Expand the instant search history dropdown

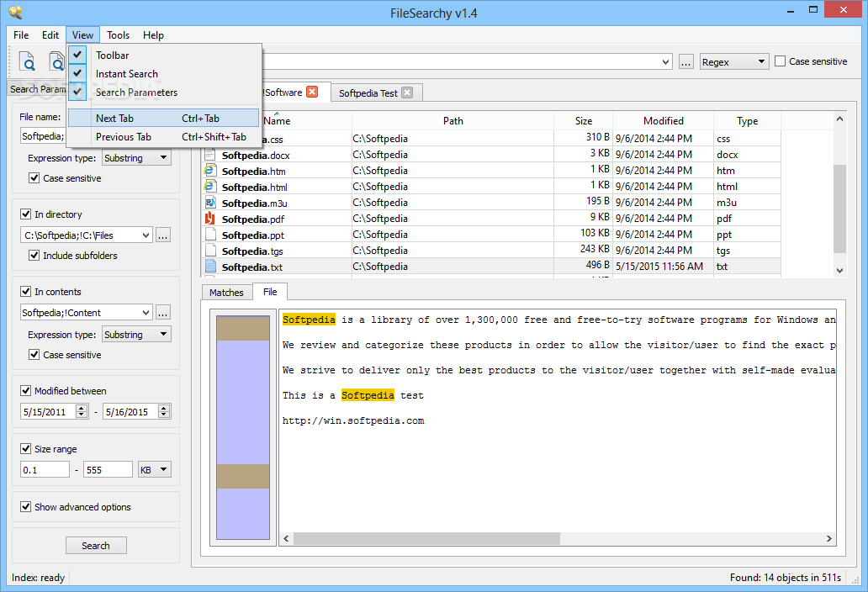(x=666, y=62)
